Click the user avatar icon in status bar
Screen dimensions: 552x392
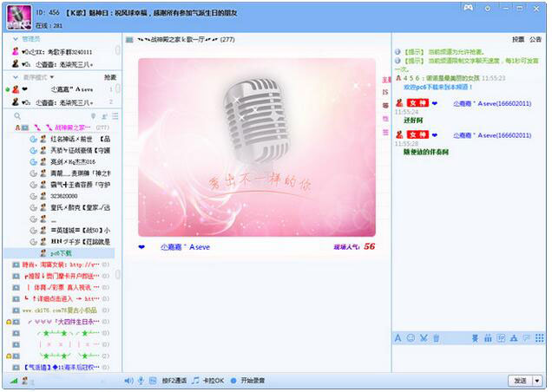(25, 381)
